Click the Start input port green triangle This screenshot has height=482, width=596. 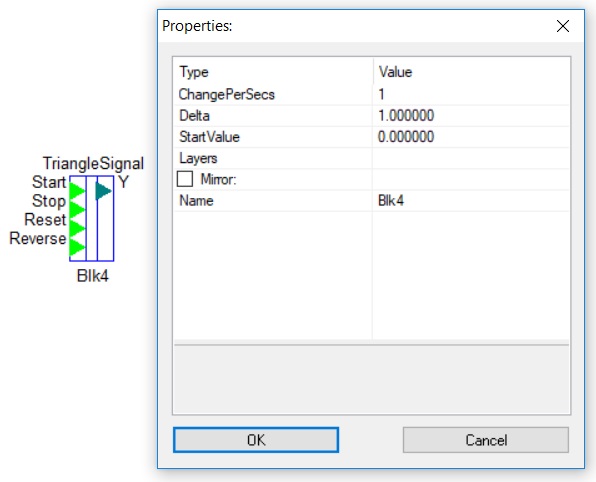coord(77,191)
